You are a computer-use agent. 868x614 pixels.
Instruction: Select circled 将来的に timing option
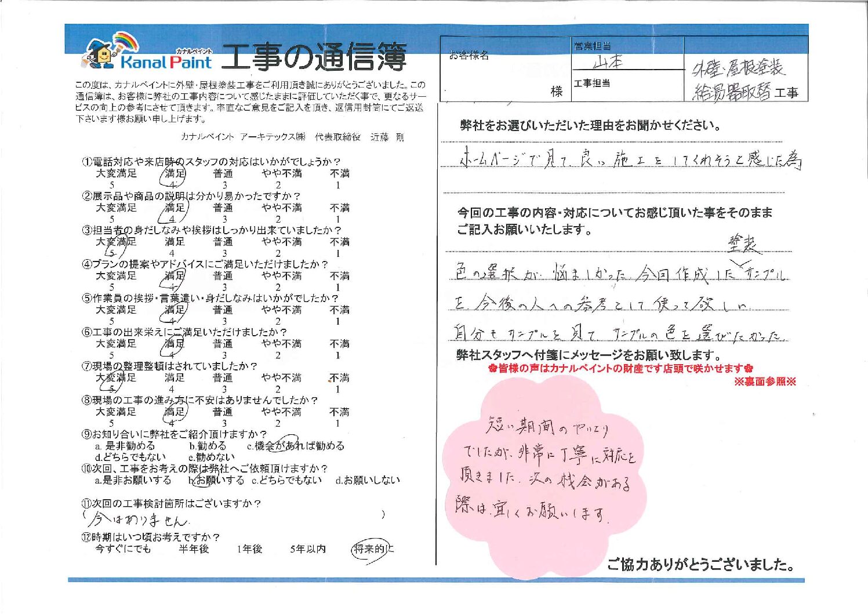(372, 549)
